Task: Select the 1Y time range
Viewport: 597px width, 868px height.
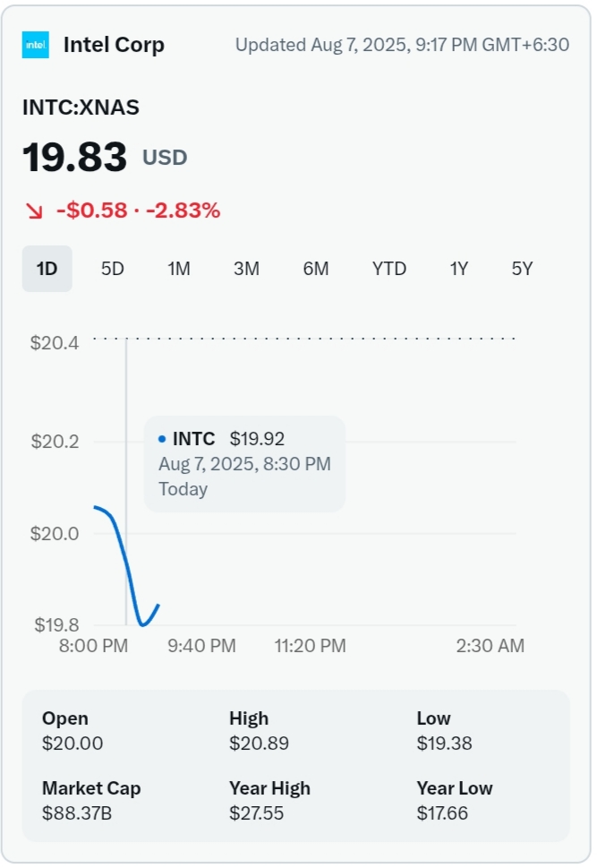Action: click(x=459, y=269)
